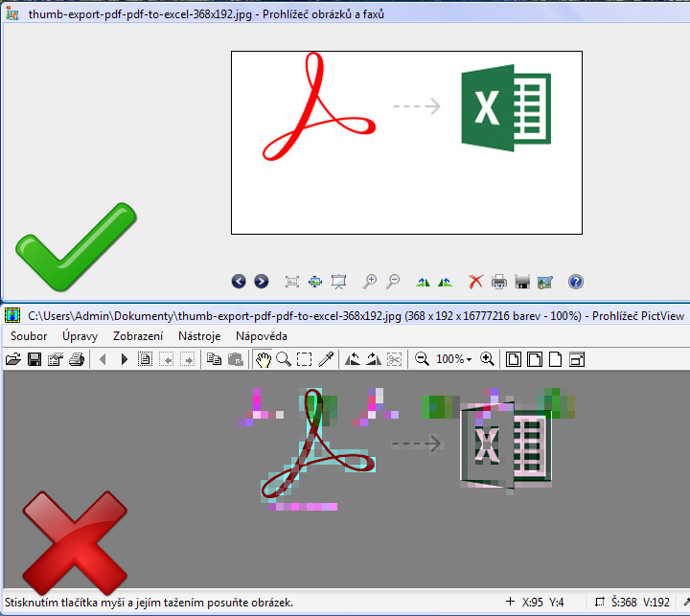Open the Nápověda menu
The width and height of the screenshot is (690, 616).
point(262,336)
